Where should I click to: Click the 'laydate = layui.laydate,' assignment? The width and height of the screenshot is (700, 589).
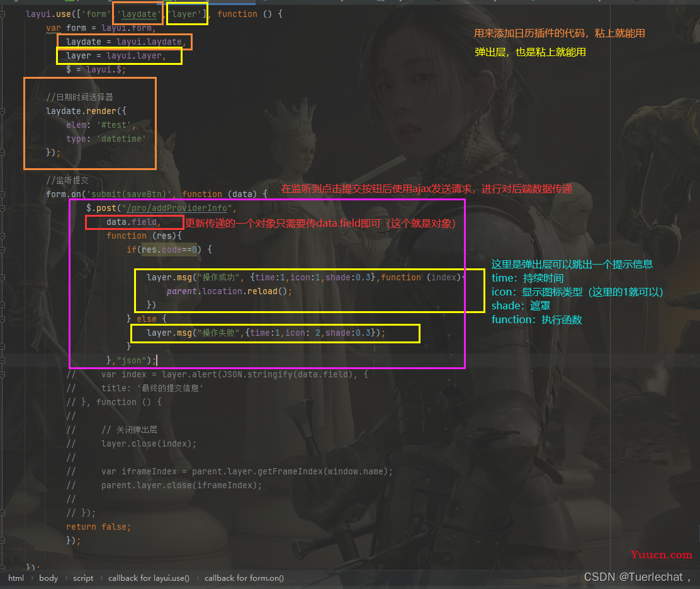click(x=126, y=42)
